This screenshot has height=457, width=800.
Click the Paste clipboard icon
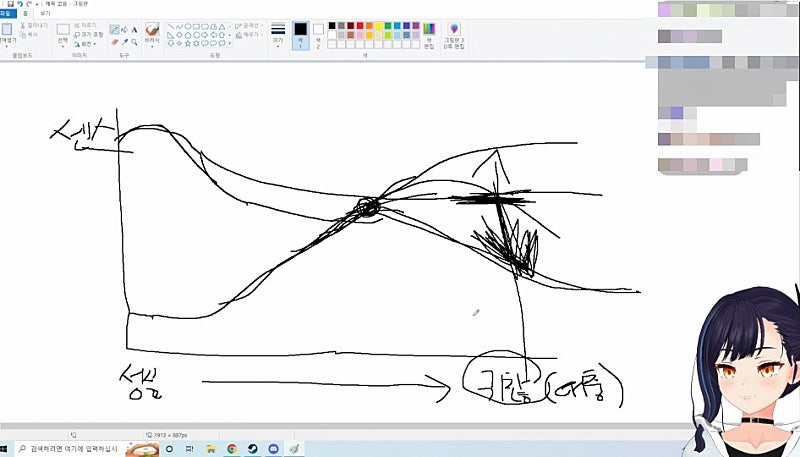tap(7, 30)
